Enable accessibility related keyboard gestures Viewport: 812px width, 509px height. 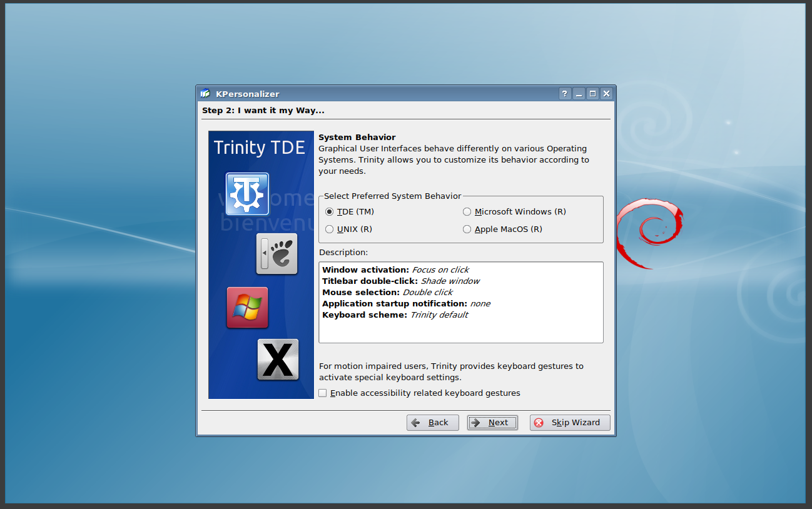(x=323, y=393)
